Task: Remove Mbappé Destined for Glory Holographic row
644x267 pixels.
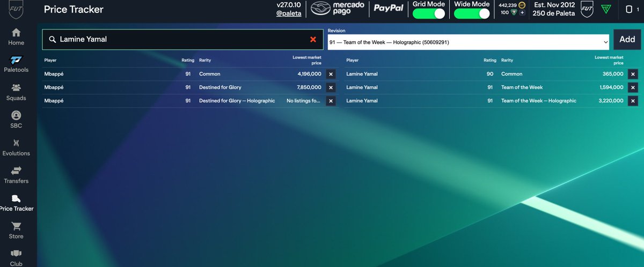Action: (x=331, y=101)
